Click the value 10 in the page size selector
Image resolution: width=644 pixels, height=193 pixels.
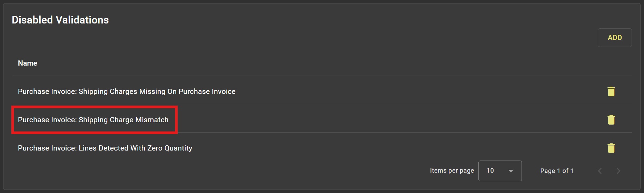point(490,171)
